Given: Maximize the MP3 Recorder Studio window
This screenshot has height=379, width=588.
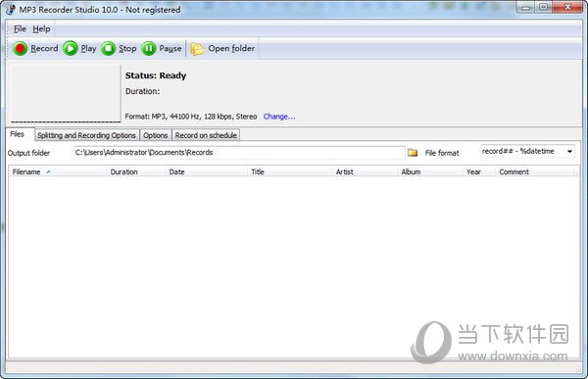Looking at the screenshot, I should pyautogui.click(x=543, y=8).
